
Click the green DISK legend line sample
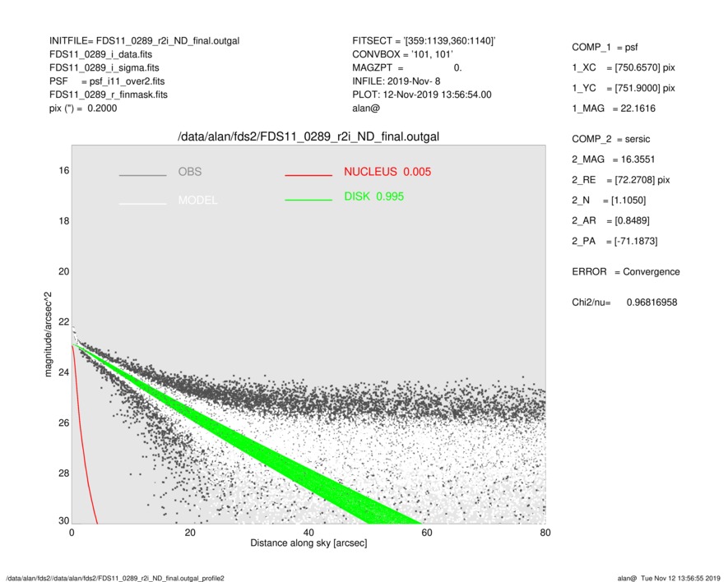308,200
